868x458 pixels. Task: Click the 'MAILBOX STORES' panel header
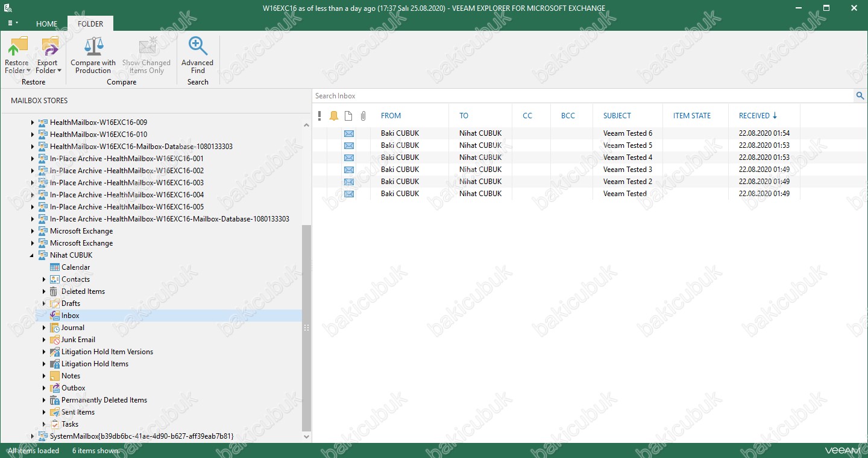pos(39,101)
